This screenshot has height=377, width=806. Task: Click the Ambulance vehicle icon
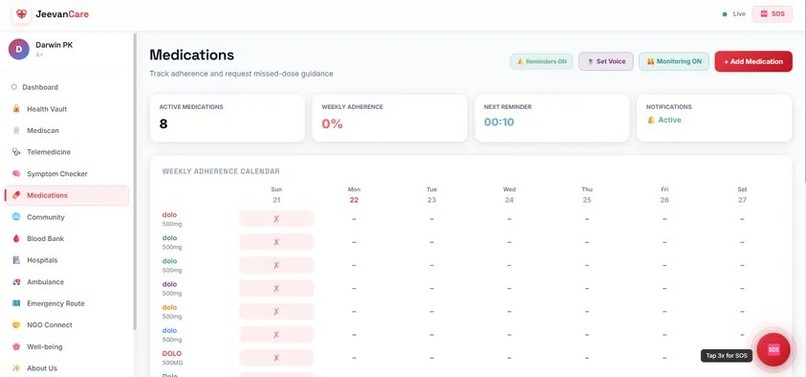(16, 282)
